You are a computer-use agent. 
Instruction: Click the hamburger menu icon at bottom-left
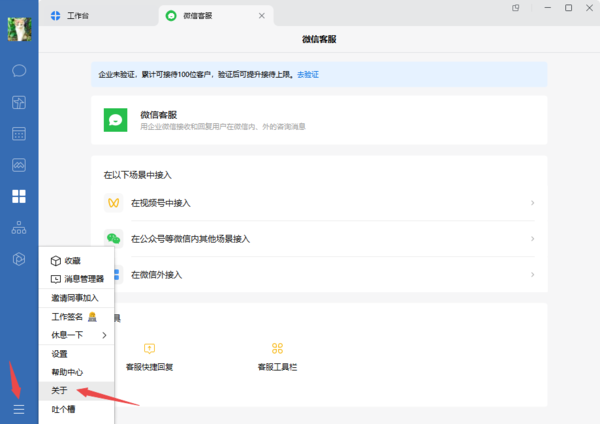pyautogui.click(x=19, y=410)
